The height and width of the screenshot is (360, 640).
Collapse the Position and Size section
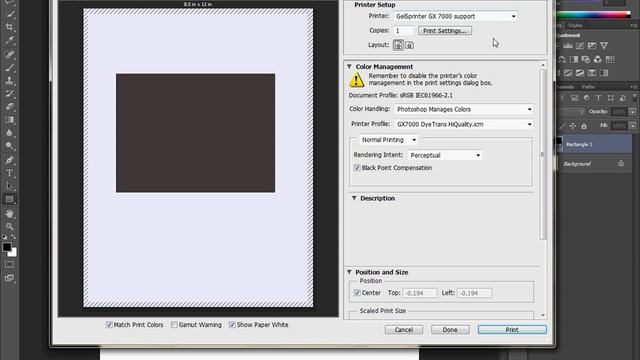click(349, 272)
